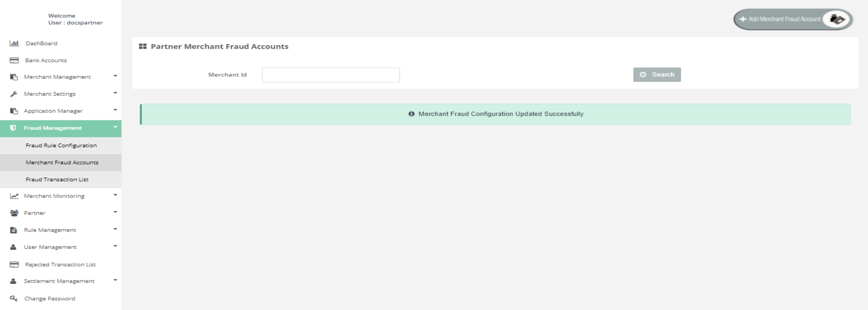Click the Rule Management document icon
This screenshot has height=310, width=868.
[14, 230]
